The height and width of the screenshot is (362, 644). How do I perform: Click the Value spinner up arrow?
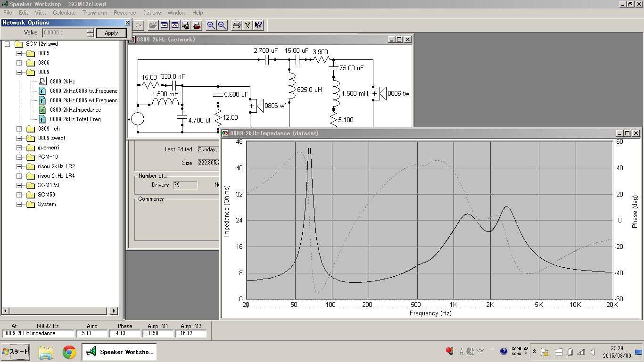coord(90,31)
